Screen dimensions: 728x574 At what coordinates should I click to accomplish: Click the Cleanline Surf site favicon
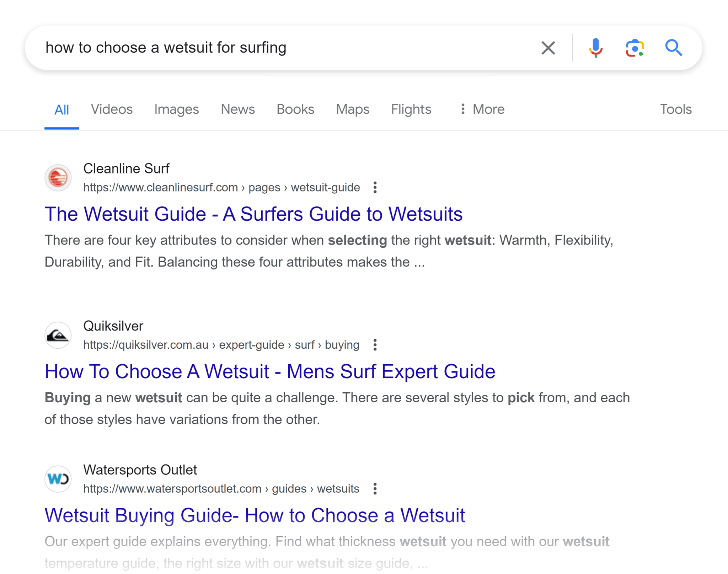(58, 178)
